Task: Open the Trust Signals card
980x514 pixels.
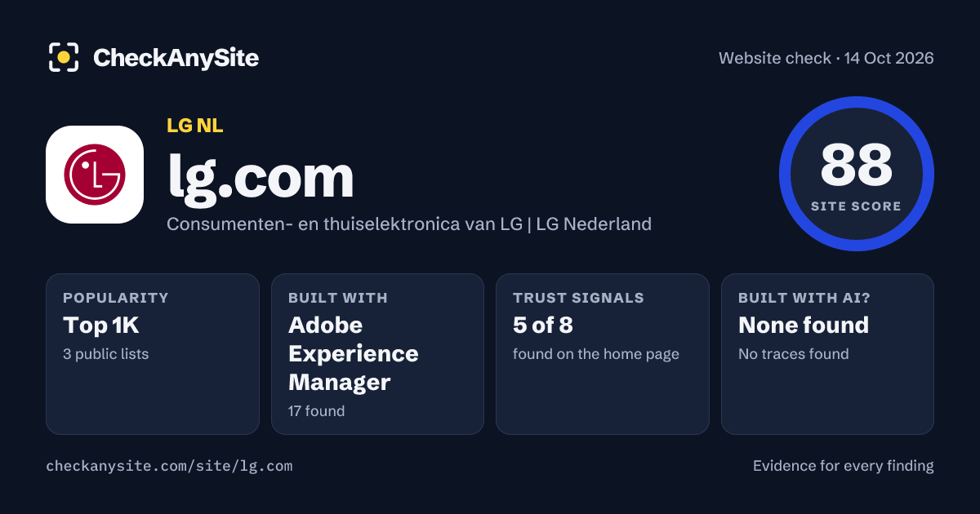Action: click(x=603, y=354)
